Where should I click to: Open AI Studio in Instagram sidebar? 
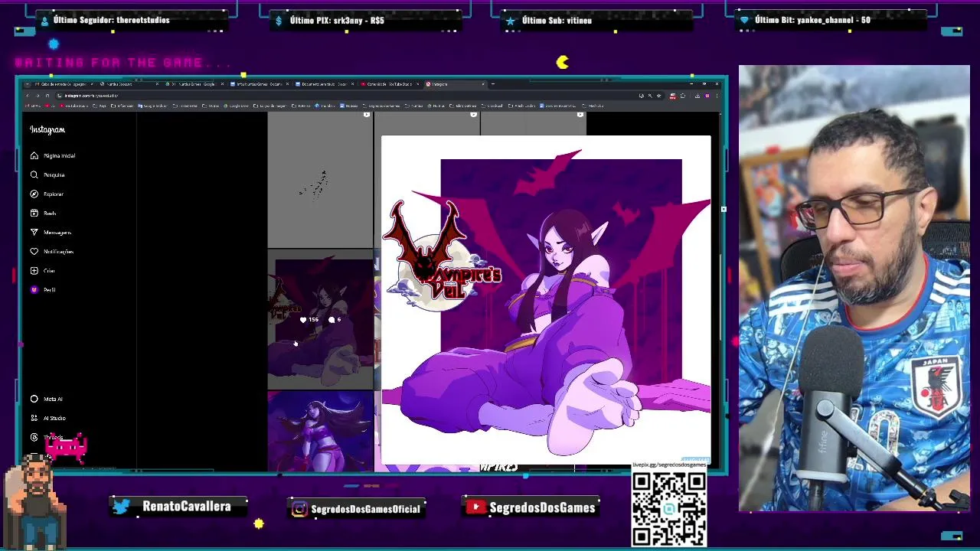point(48,418)
